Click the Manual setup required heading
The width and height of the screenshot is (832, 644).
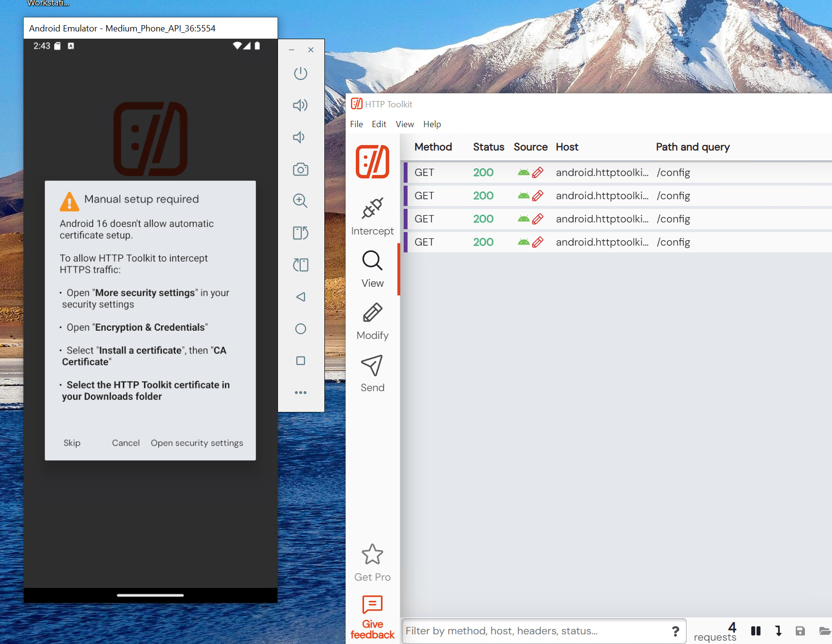(x=141, y=199)
